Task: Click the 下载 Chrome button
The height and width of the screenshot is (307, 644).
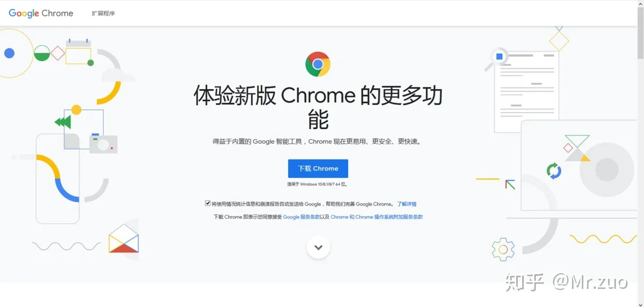Action: [318, 169]
